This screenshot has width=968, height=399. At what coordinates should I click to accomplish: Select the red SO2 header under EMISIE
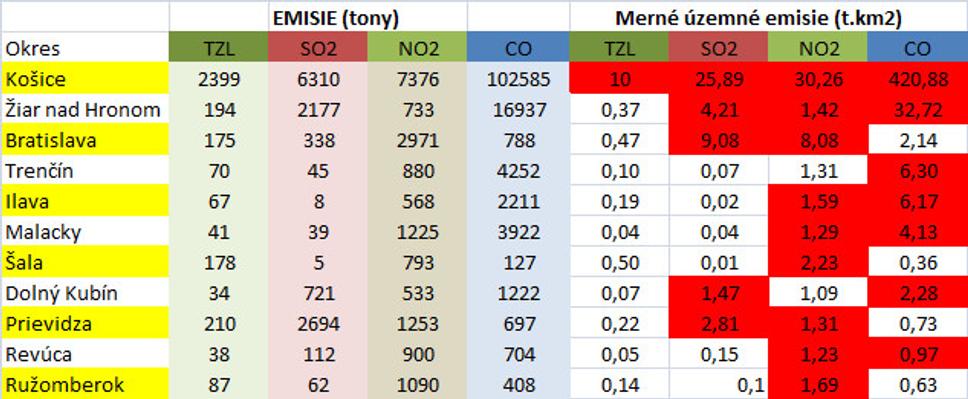(x=318, y=48)
